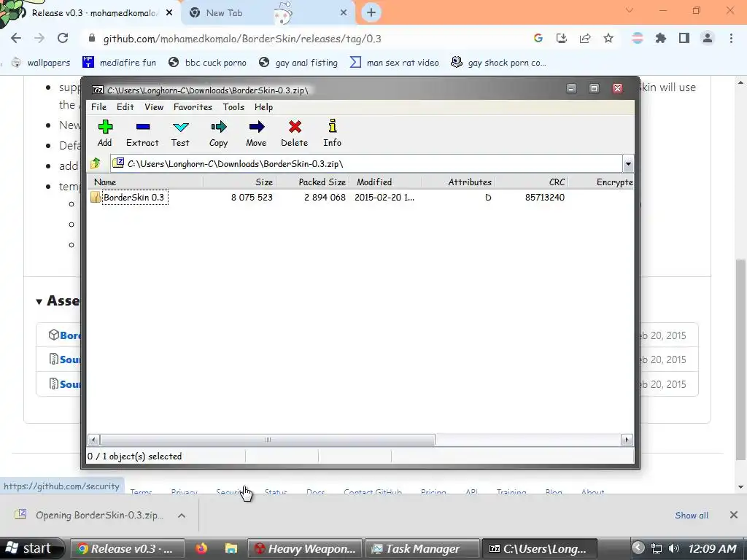The height and width of the screenshot is (560, 747).
Task: Share this page via the share icon
Action: click(x=585, y=39)
